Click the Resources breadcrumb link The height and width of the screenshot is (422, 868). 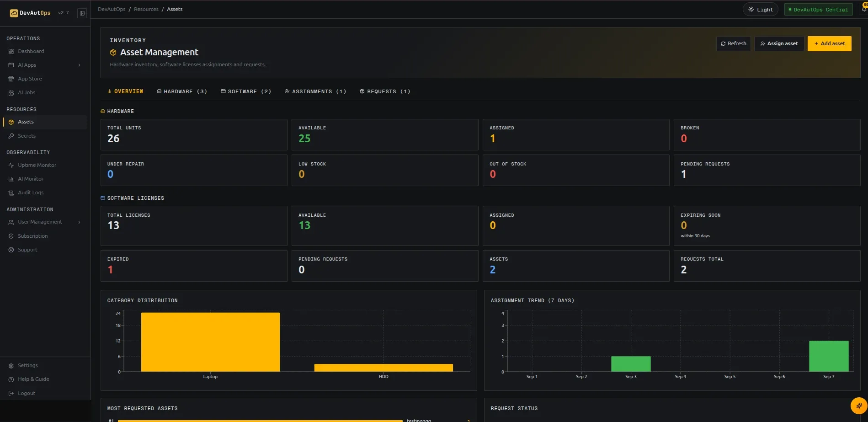coord(146,9)
